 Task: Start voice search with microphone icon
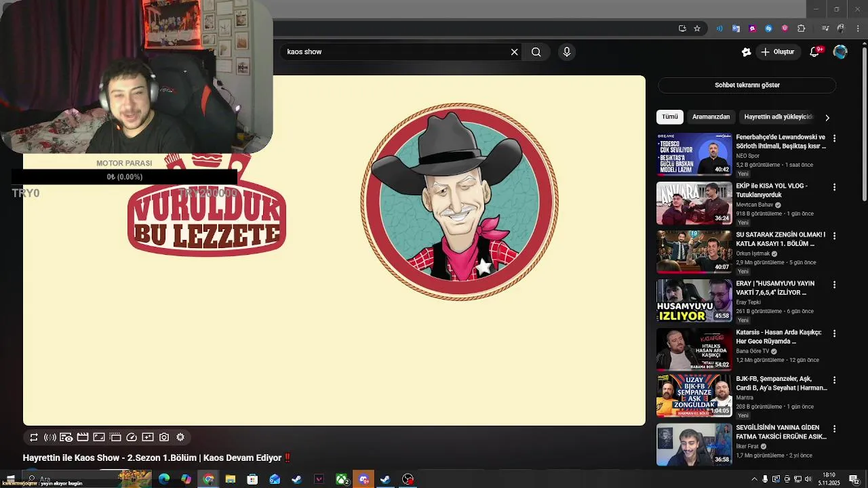tap(567, 52)
